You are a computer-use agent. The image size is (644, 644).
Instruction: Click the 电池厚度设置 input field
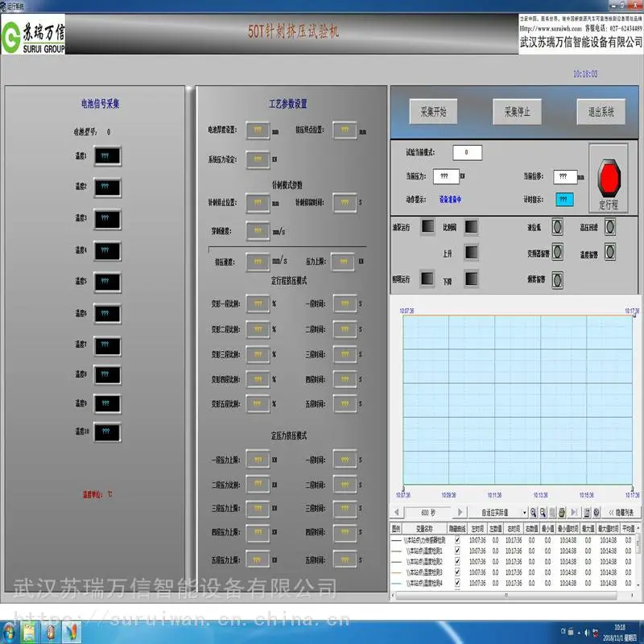point(258,130)
